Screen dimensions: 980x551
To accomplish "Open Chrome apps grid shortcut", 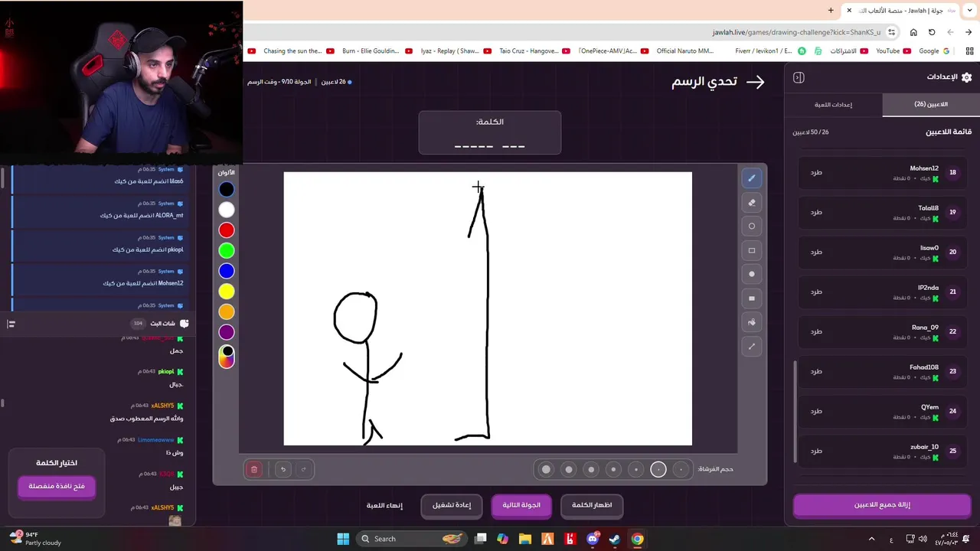I will tap(969, 51).
